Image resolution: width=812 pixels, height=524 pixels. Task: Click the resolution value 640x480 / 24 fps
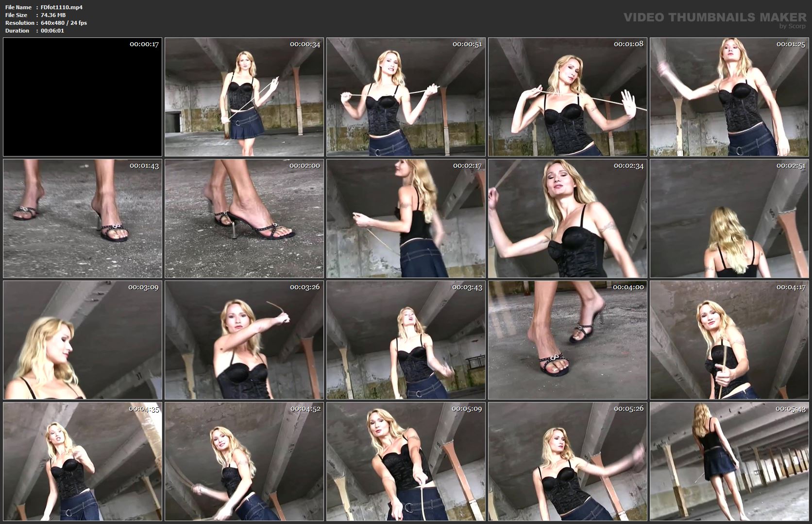tap(64, 23)
